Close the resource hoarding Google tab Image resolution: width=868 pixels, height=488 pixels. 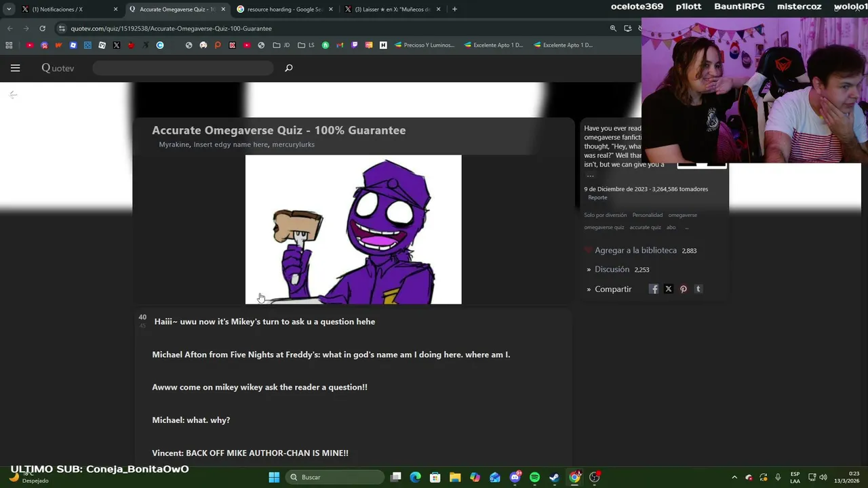331,9
